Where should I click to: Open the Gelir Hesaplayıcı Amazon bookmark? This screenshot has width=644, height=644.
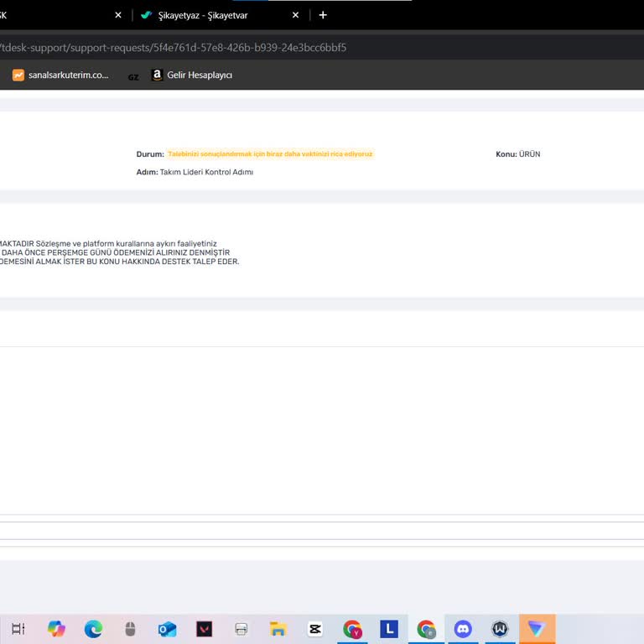pos(191,75)
